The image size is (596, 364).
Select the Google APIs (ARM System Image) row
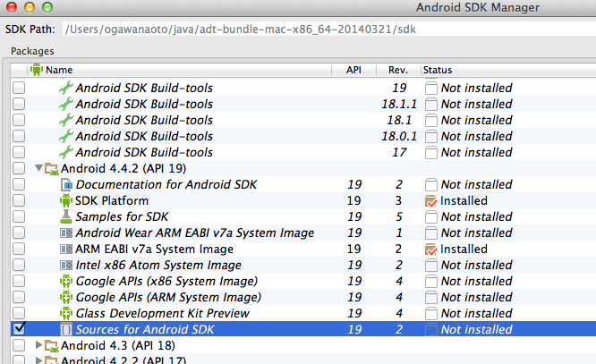point(303,297)
